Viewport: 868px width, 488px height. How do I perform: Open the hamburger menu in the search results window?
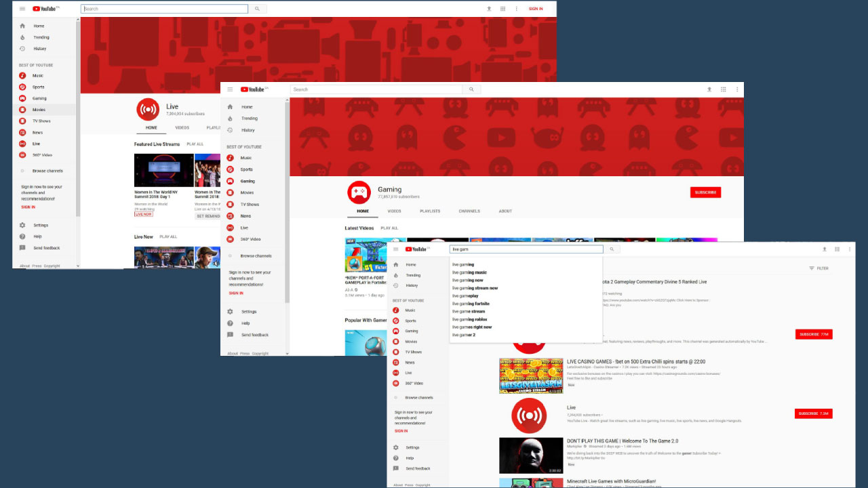(396, 249)
